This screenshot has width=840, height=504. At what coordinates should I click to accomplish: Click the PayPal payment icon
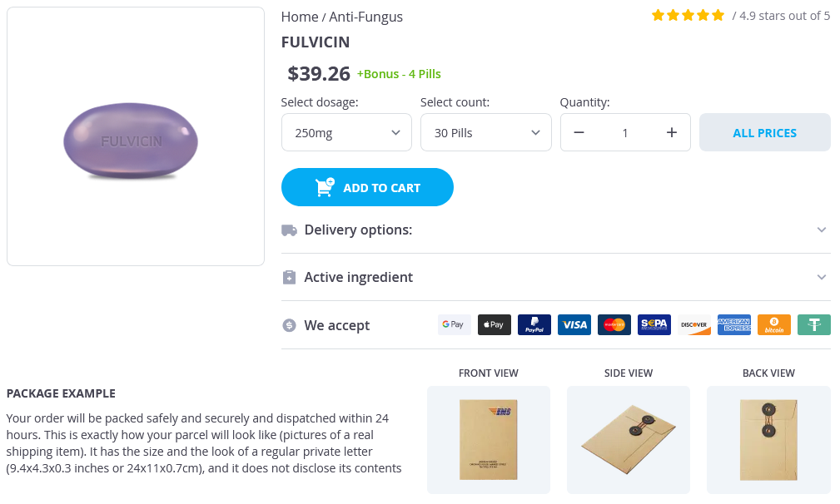point(534,325)
